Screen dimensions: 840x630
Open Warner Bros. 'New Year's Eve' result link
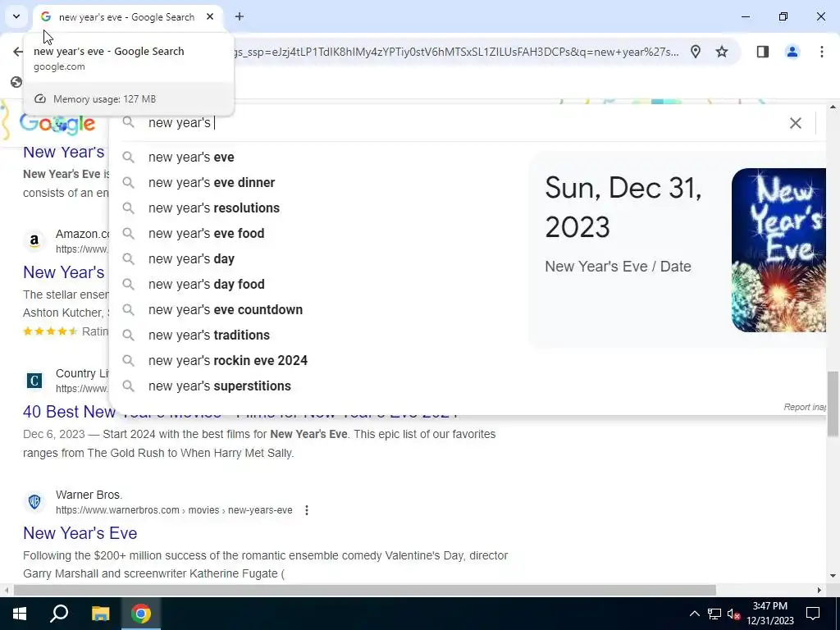pos(80,533)
